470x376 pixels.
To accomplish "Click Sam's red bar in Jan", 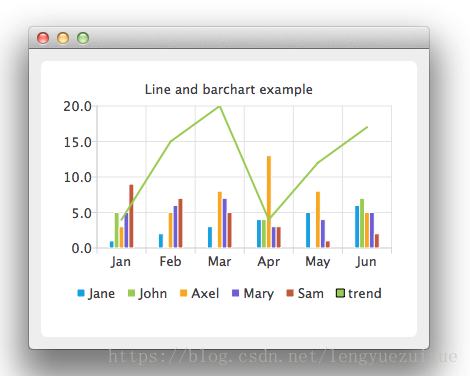I will pos(131,216).
